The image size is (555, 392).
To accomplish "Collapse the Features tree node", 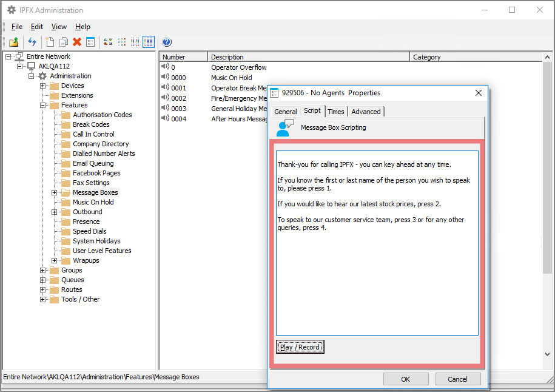I will [43, 105].
